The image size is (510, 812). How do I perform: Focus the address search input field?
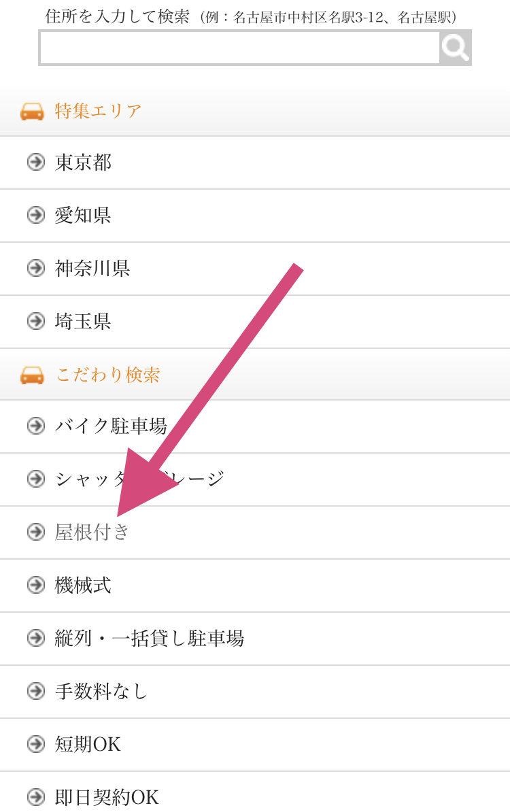click(239, 48)
